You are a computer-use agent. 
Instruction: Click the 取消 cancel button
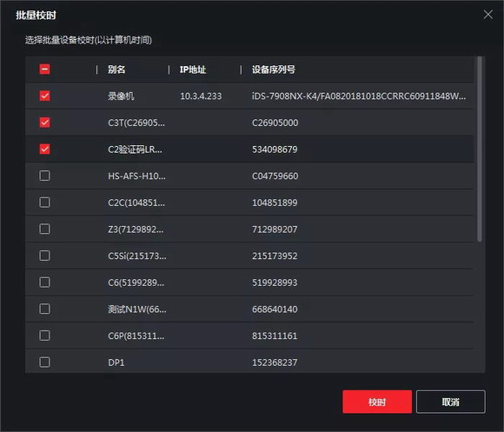click(451, 402)
